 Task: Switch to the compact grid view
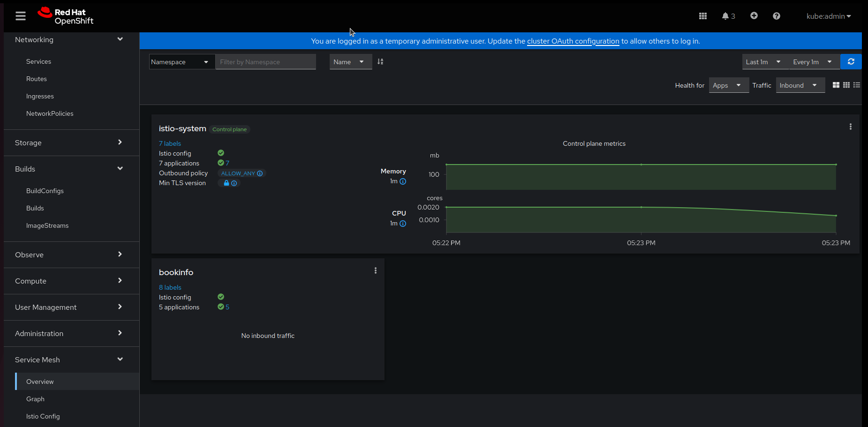coord(846,85)
